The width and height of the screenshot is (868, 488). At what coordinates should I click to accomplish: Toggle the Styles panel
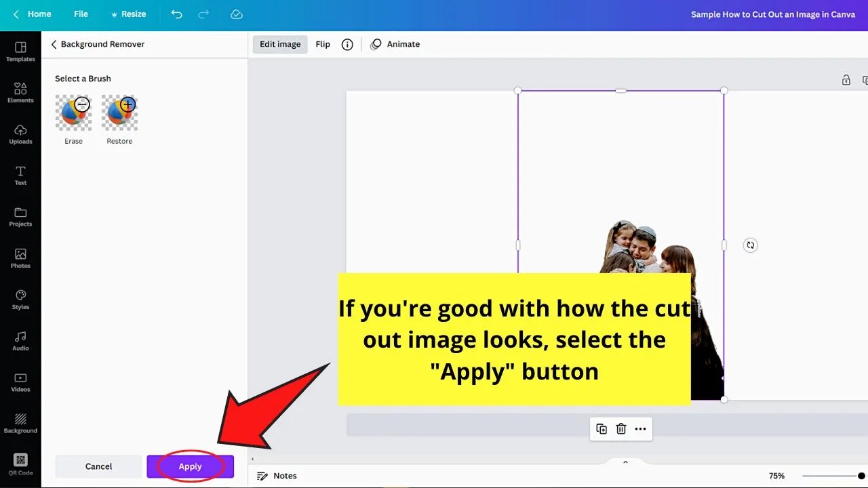point(20,299)
